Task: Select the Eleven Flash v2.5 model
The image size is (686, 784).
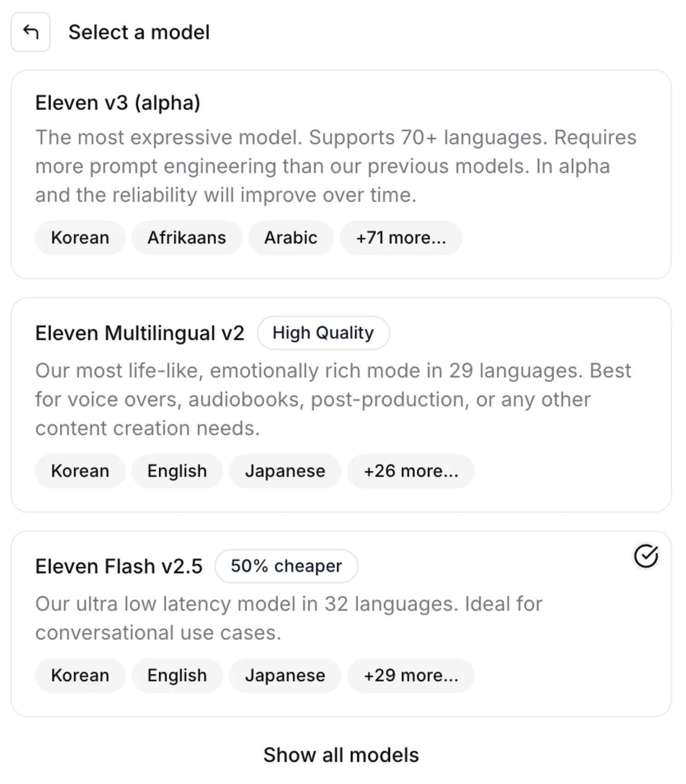Action: tap(343, 617)
